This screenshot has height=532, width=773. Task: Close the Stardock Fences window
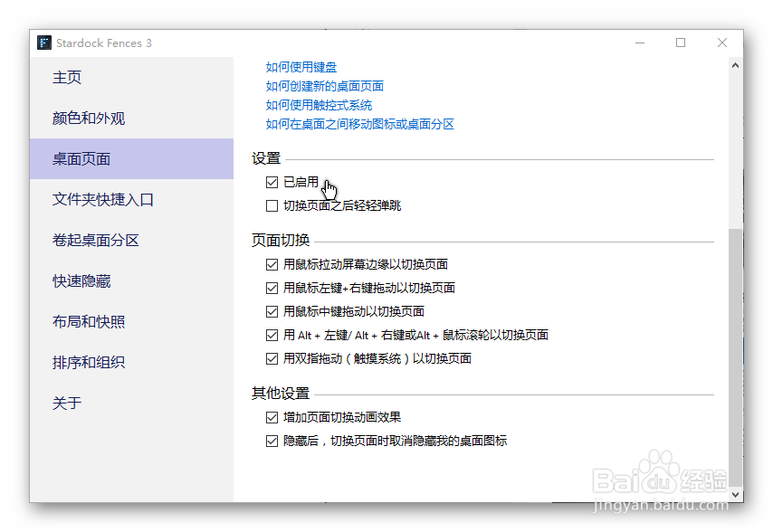click(722, 43)
